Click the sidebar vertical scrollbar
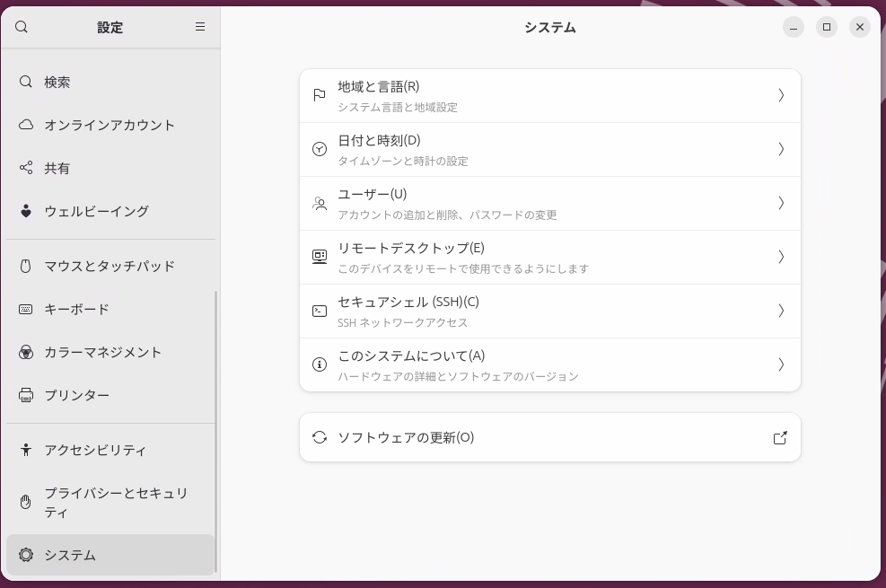Viewport: 886px width, 588px height. click(215, 432)
